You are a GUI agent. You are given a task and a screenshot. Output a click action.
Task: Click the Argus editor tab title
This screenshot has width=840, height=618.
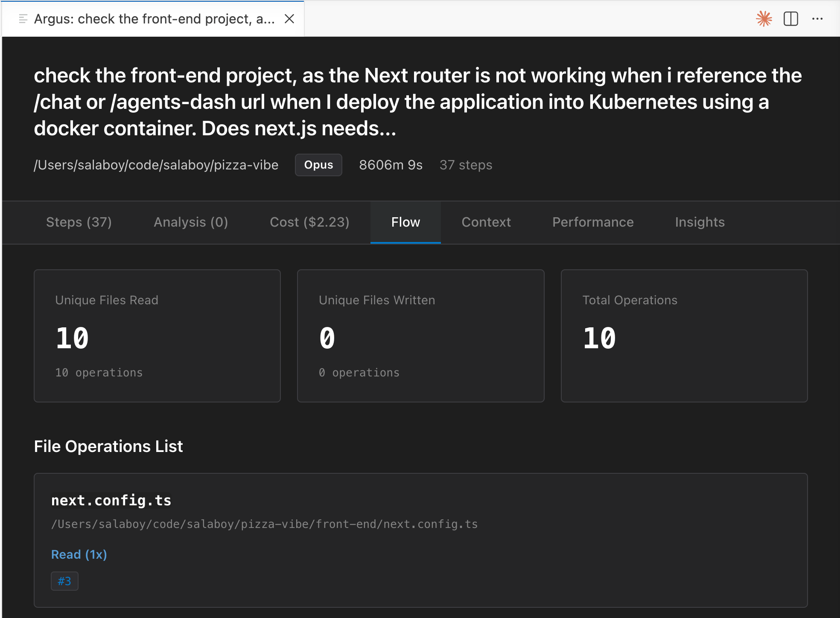pyautogui.click(x=154, y=19)
